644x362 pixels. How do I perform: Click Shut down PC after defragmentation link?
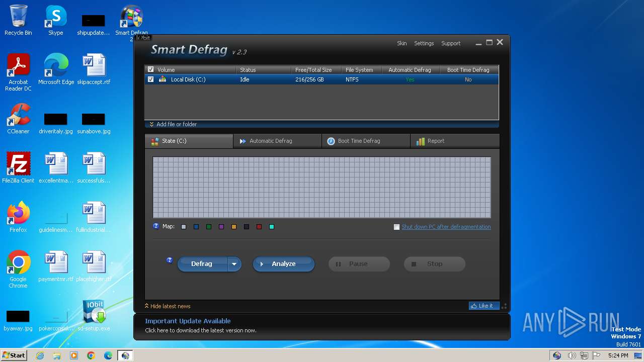tap(446, 227)
